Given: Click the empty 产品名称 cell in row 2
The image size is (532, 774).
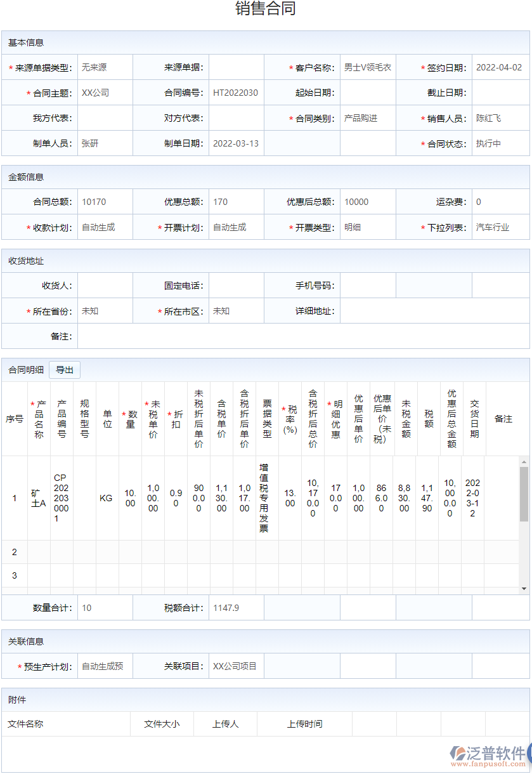Looking at the screenshot, I should coord(38,551).
